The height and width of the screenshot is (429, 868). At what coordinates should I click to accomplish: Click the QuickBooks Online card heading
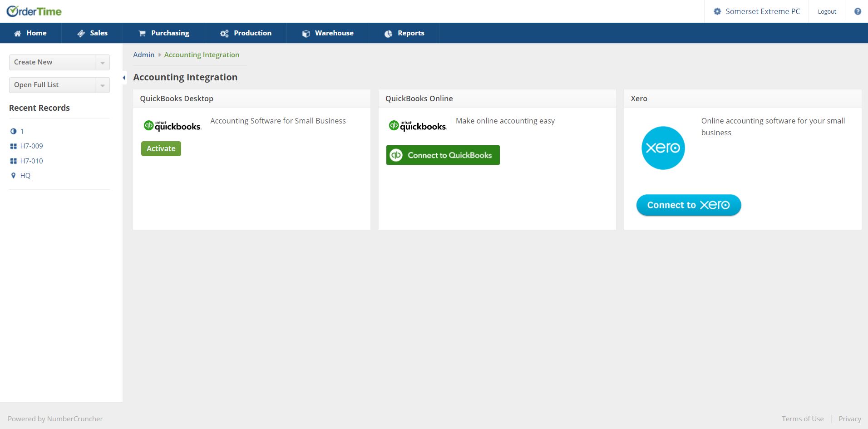pyautogui.click(x=419, y=99)
